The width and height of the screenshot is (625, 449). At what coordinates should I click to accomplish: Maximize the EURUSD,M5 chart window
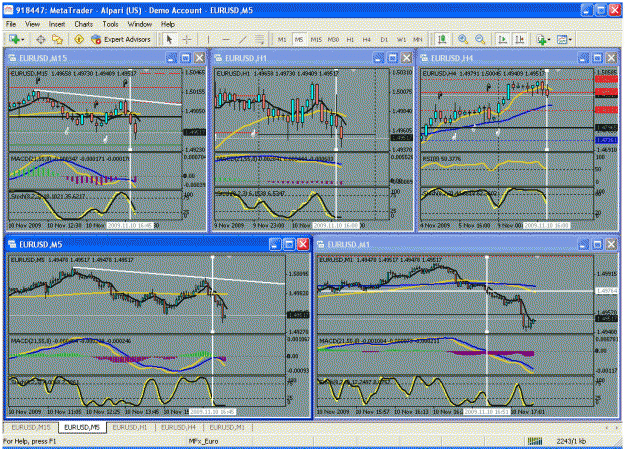click(289, 244)
